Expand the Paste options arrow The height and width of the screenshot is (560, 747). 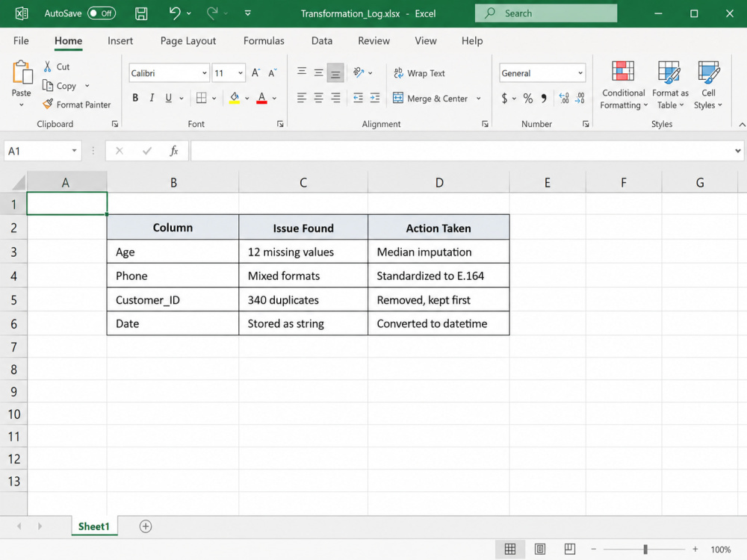(22, 105)
